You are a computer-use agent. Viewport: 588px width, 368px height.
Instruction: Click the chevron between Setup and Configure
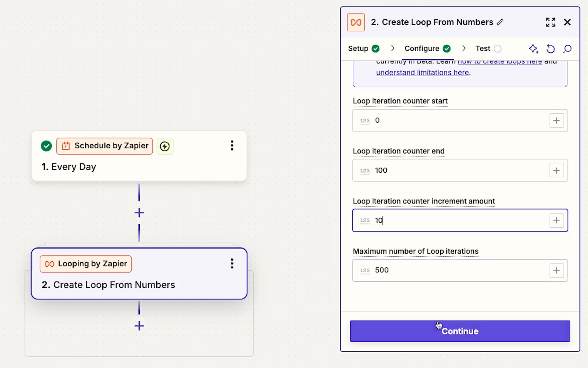(393, 48)
